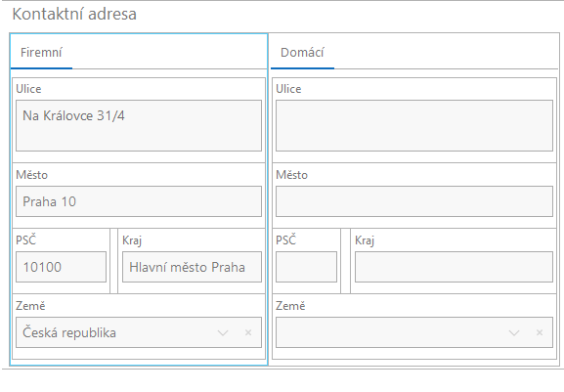Focus the empty Domácí Město field
The width and height of the screenshot is (564, 392).
[414, 201]
